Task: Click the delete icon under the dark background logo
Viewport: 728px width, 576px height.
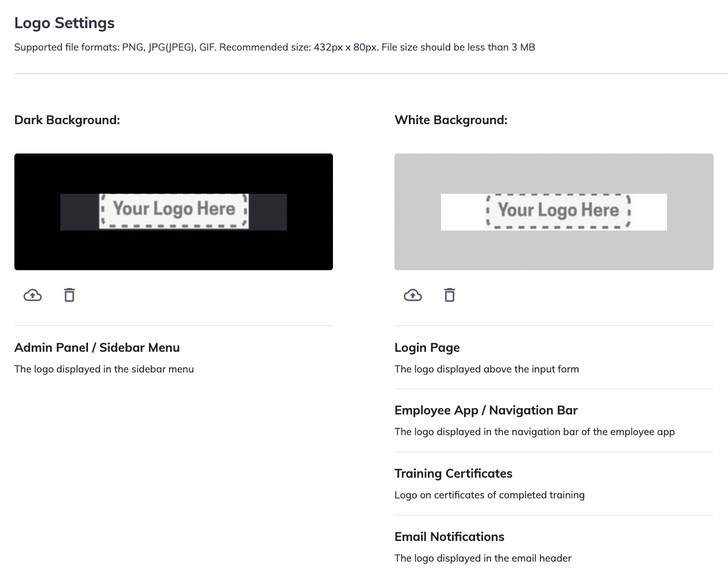Action: point(69,294)
